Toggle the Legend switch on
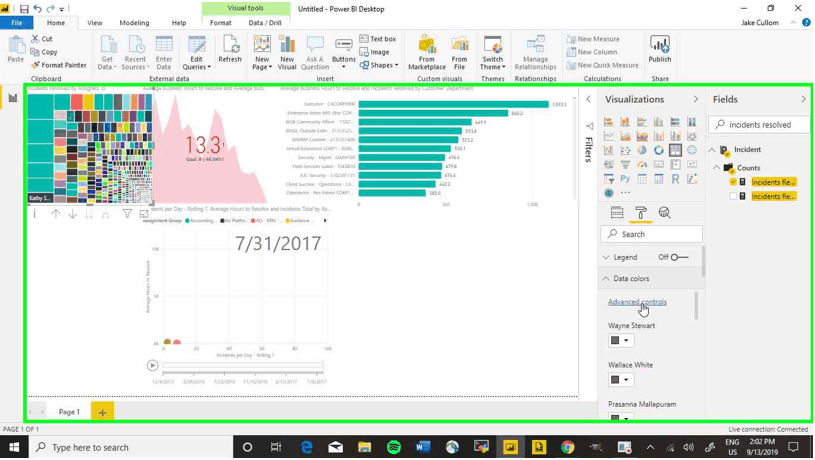The image size is (815, 460). point(679,257)
